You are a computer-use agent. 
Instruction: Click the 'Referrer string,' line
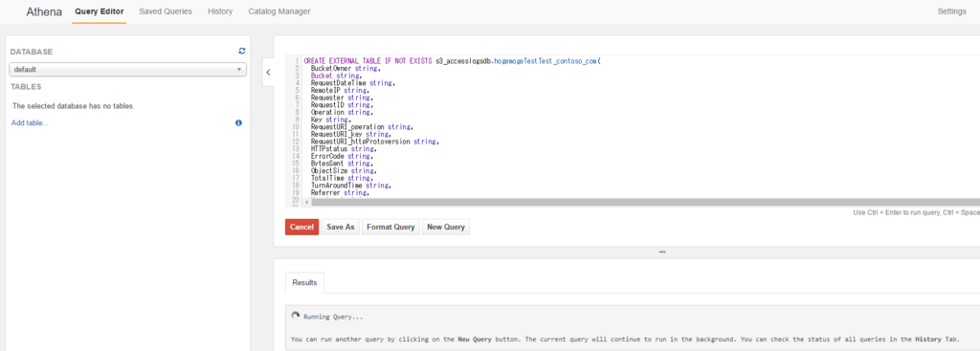(341, 193)
